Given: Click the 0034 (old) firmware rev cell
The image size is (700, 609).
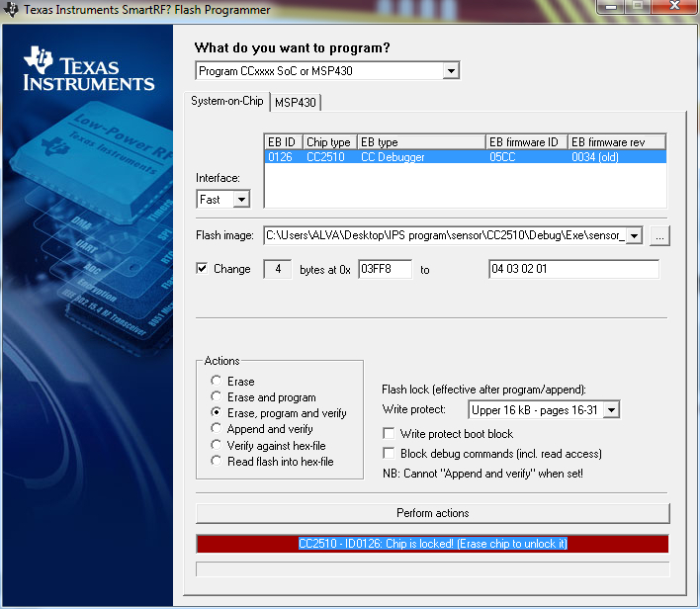Looking at the screenshot, I should click(x=595, y=157).
